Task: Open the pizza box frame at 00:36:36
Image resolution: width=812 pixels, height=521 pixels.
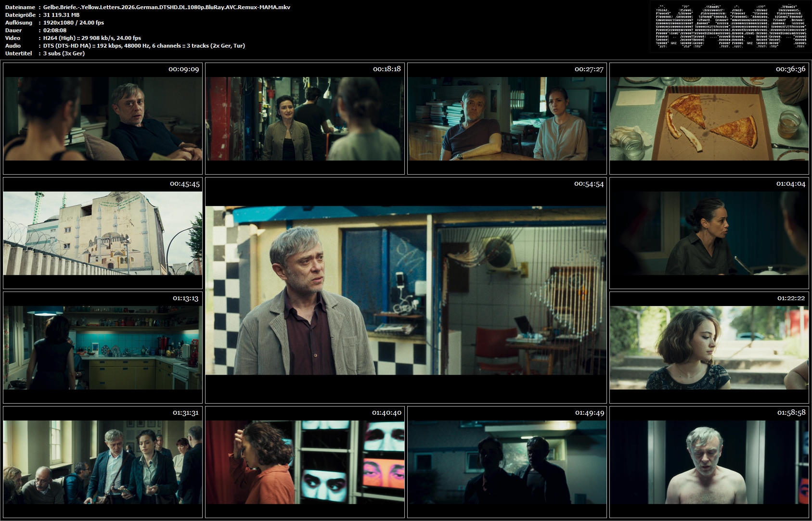Action: pos(709,118)
